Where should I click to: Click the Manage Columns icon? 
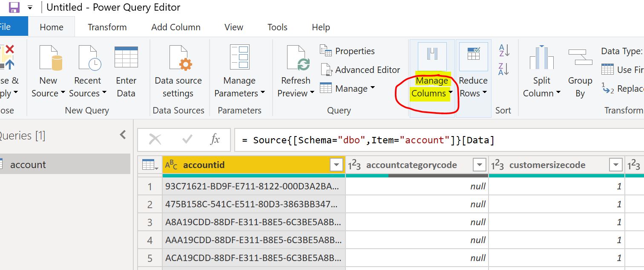point(432,56)
